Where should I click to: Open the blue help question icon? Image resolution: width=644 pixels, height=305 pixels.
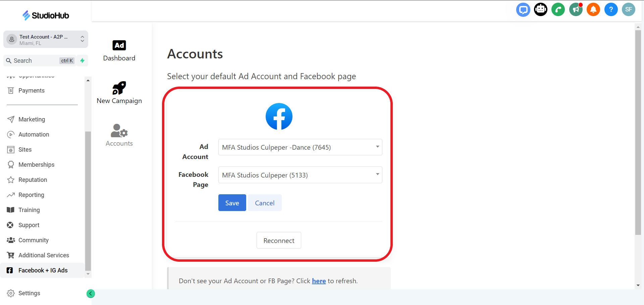tap(611, 9)
